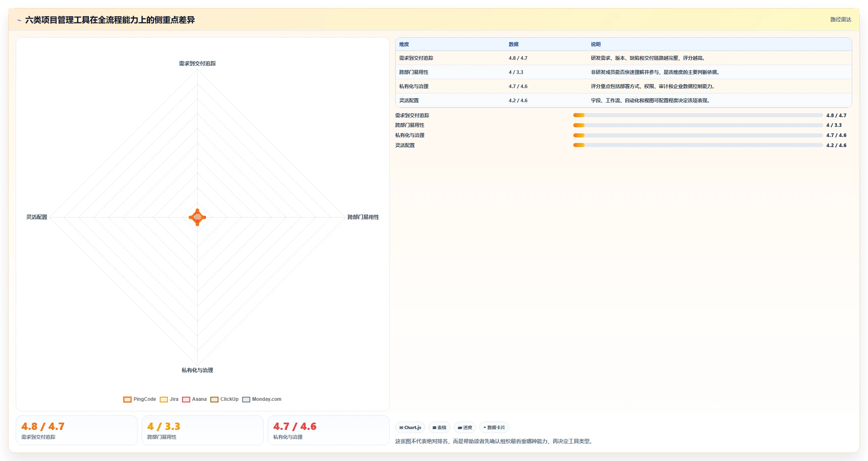Toggle Asana series legend item

coord(195,399)
